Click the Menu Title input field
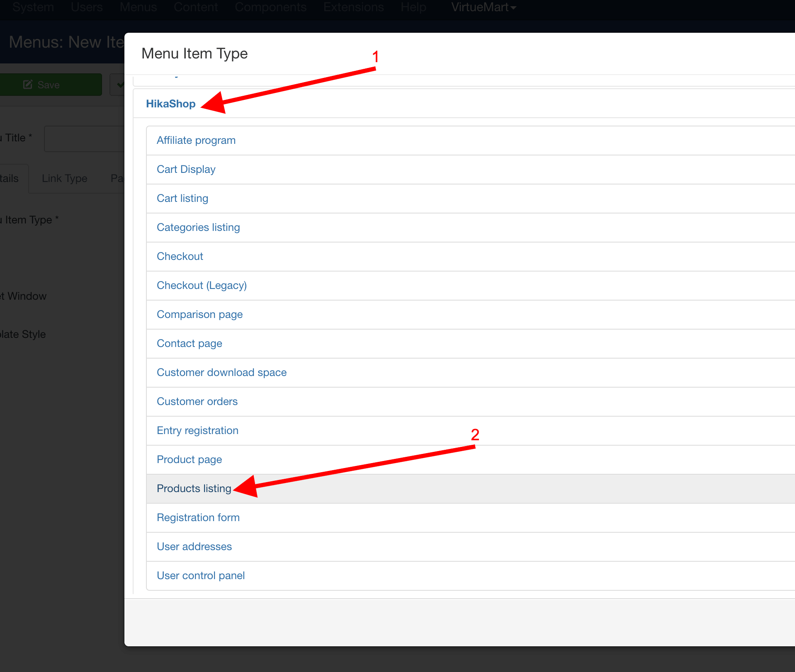Screen dimensions: 795x672 click(x=84, y=139)
